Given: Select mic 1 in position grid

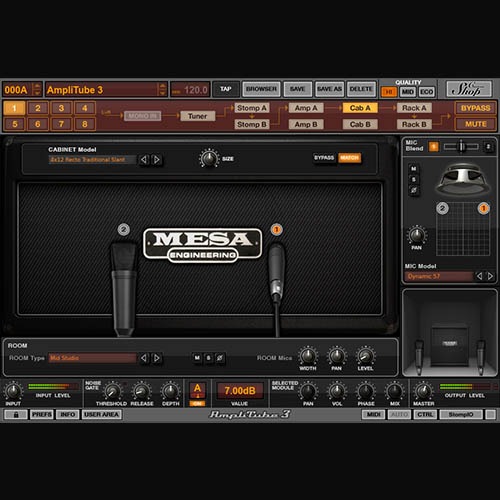Looking at the screenshot, I should [484, 208].
